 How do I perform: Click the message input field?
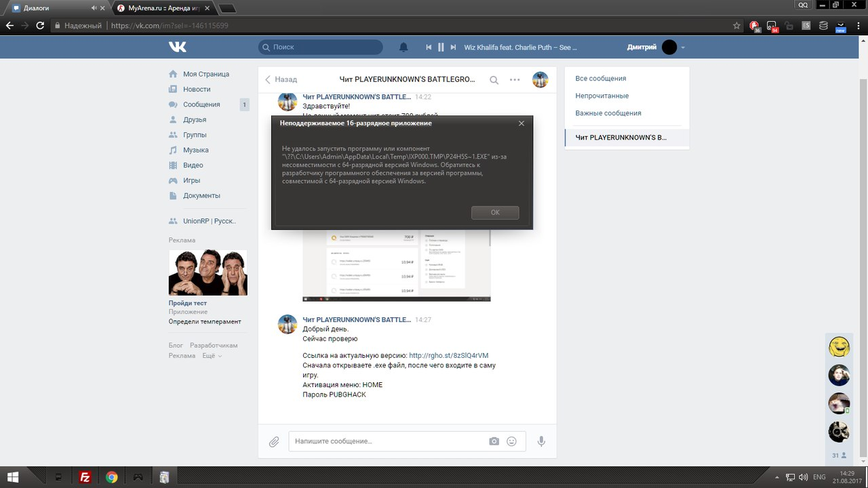(387, 441)
